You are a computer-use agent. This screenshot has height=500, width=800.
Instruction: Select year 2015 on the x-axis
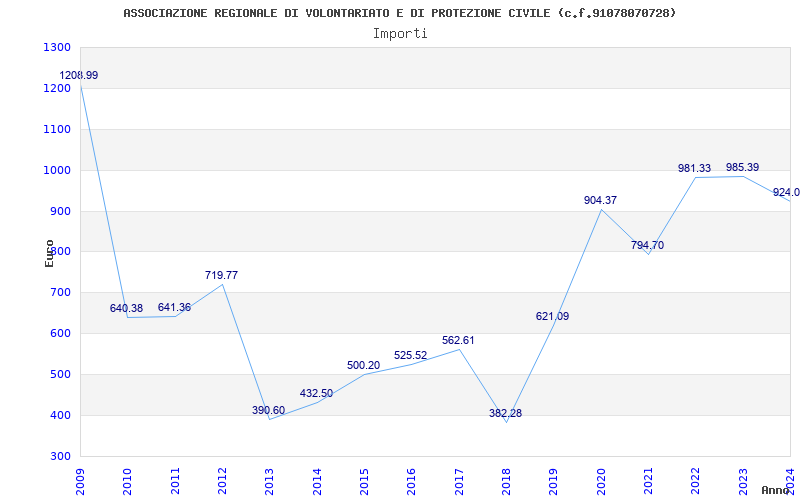click(x=364, y=482)
